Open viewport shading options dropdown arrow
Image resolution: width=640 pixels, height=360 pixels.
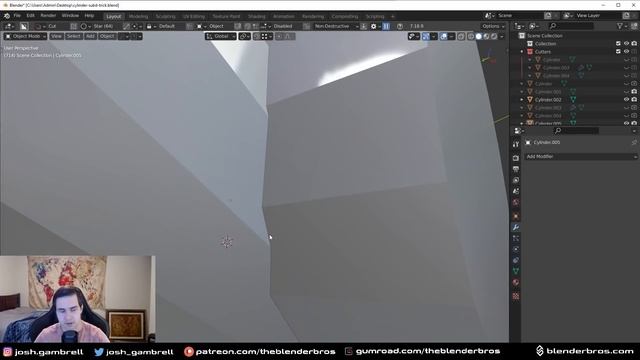[x=502, y=36]
